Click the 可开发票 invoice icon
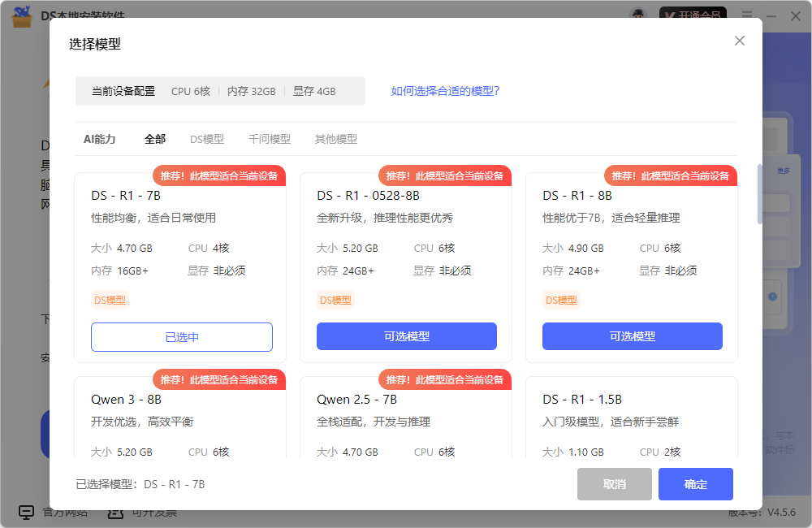Image resolution: width=812 pixels, height=528 pixels. [114, 511]
